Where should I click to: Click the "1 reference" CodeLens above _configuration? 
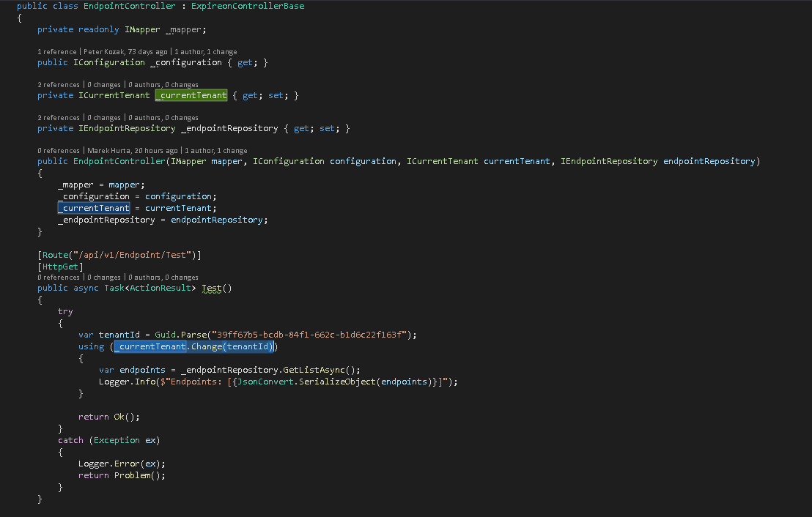(57, 52)
